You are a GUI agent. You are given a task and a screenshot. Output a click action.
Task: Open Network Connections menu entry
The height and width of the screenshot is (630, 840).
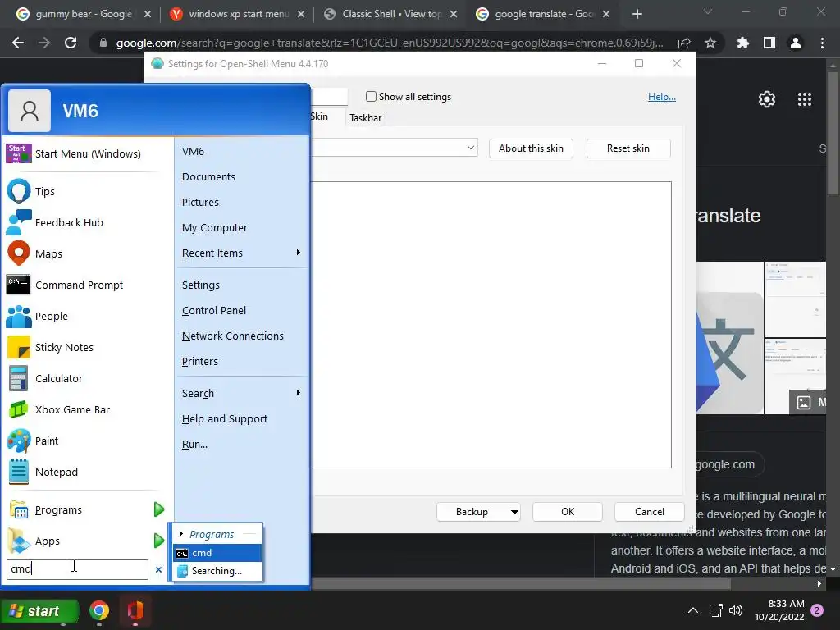coord(232,336)
